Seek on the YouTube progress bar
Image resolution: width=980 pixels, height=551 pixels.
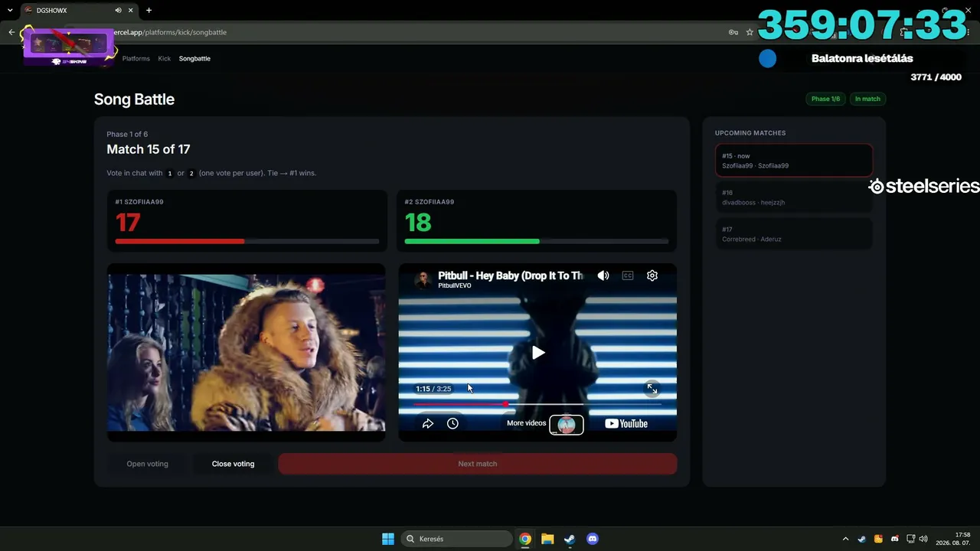(x=537, y=404)
